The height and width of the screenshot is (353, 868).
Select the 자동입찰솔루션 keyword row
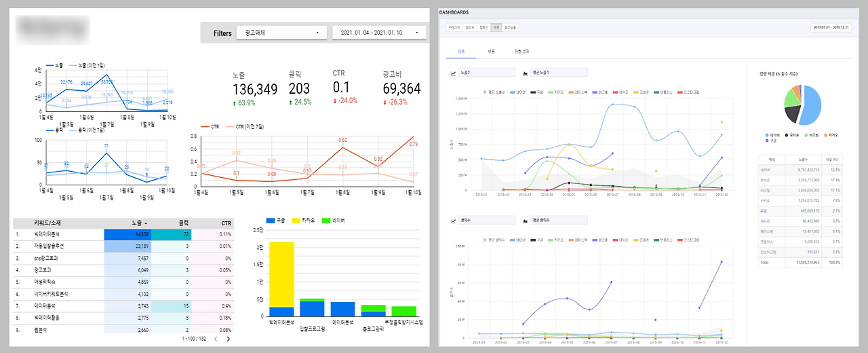tap(123, 246)
